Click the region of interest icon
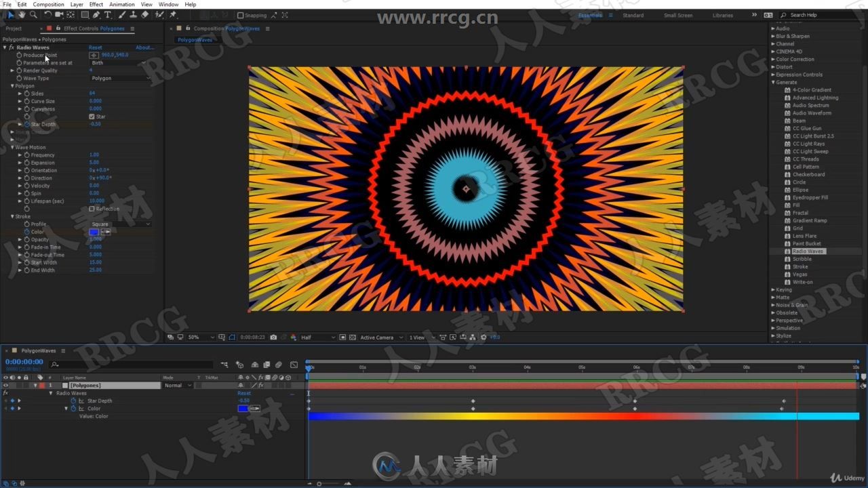Screen dimensions: 868x488 [x=343, y=337]
